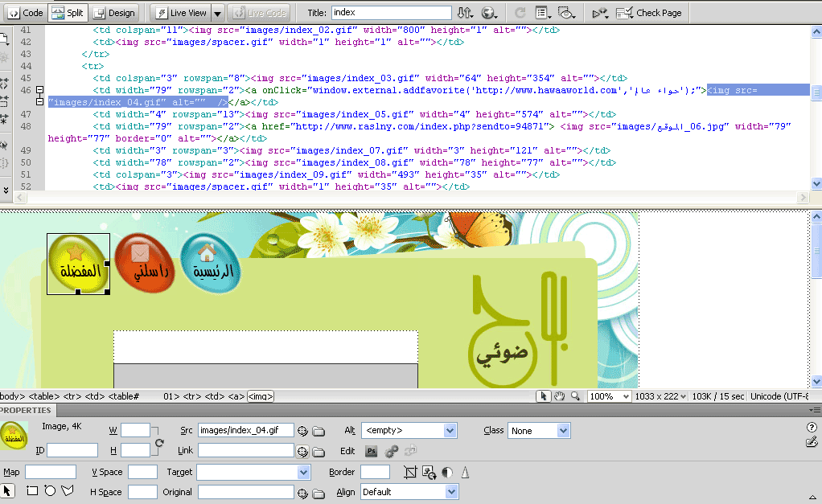Viewport: 822px width, 504px height.
Task: Select the Rectangle Hotspot tool
Action: click(x=32, y=490)
